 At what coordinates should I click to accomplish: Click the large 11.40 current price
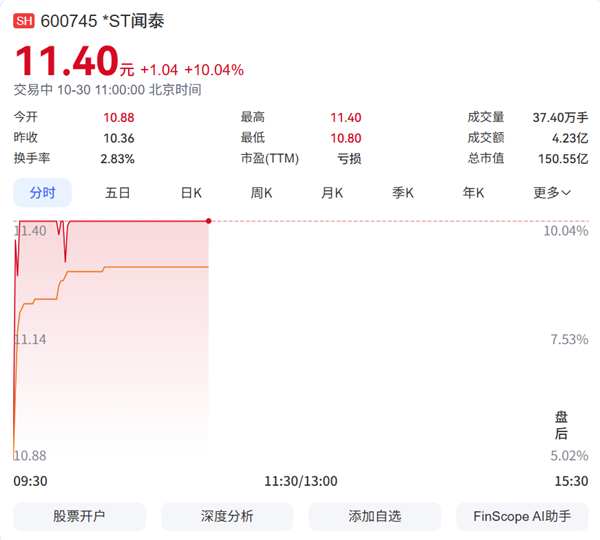pyautogui.click(x=67, y=61)
